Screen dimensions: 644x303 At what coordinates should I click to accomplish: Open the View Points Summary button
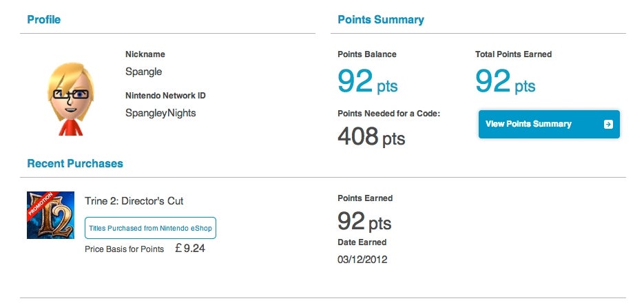click(x=549, y=124)
